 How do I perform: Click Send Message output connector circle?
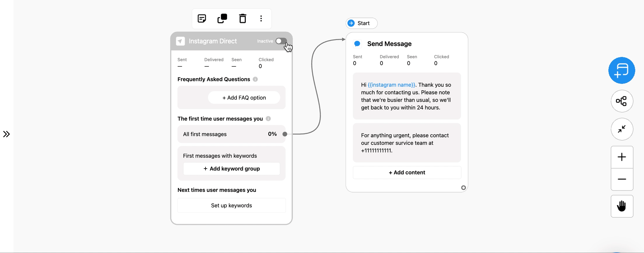463,188
